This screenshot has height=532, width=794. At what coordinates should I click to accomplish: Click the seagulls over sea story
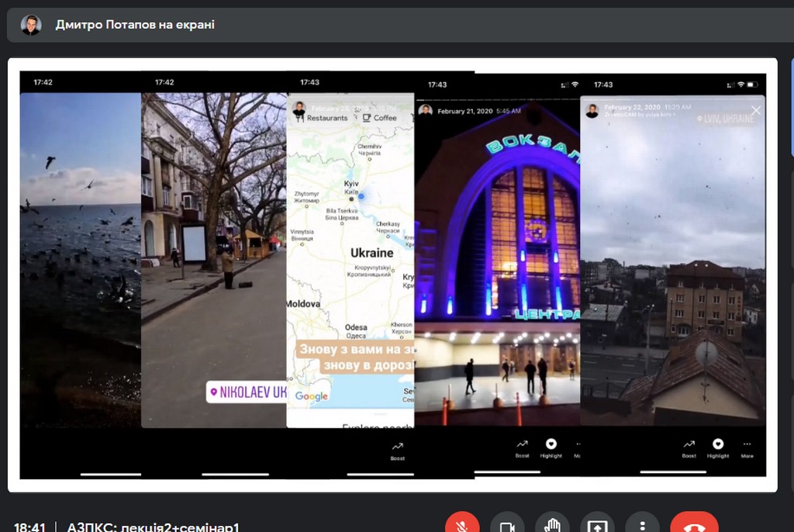click(81, 256)
